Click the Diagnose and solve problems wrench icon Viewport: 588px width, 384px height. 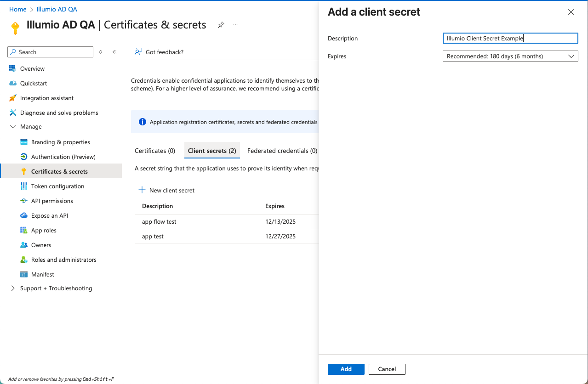12,113
